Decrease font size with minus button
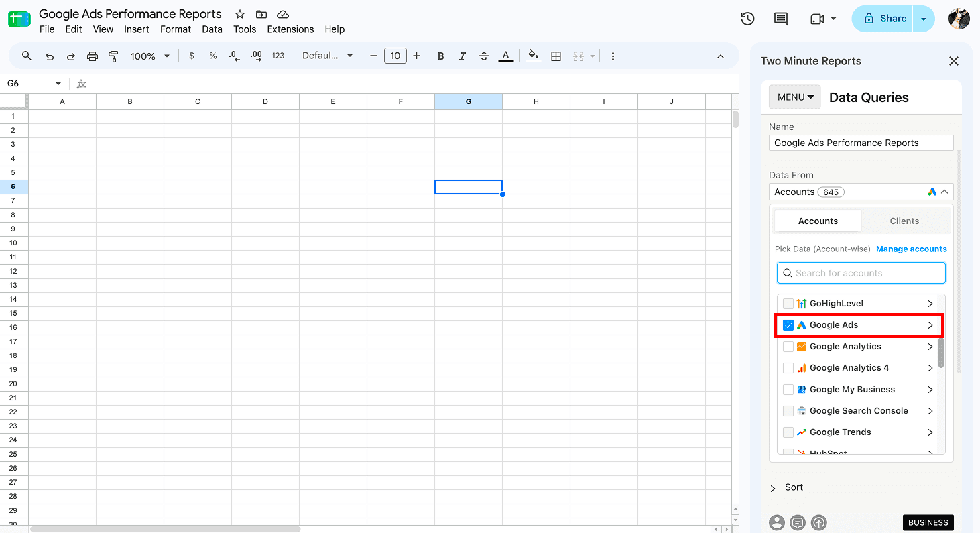 [x=373, y=56]
